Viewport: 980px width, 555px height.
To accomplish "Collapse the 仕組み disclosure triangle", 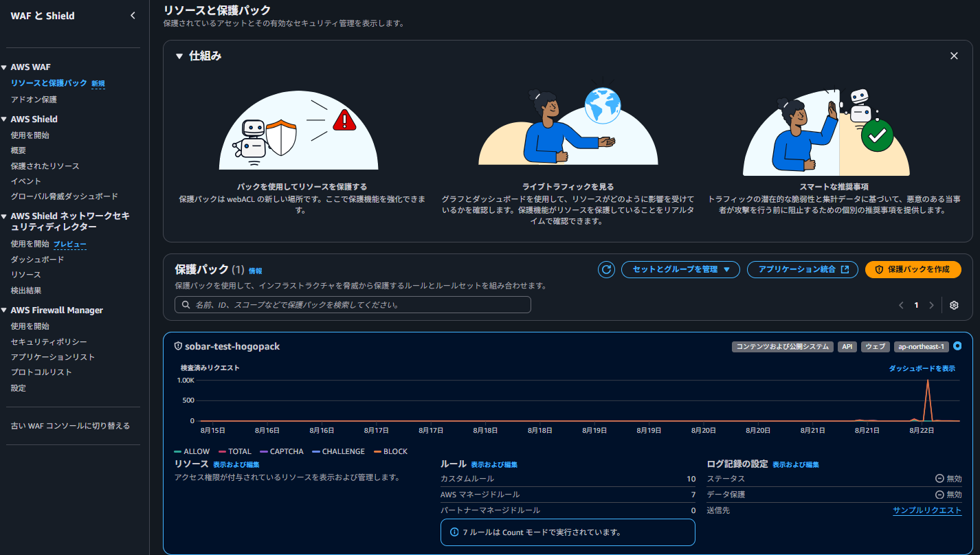I will [x=179, y=56].
